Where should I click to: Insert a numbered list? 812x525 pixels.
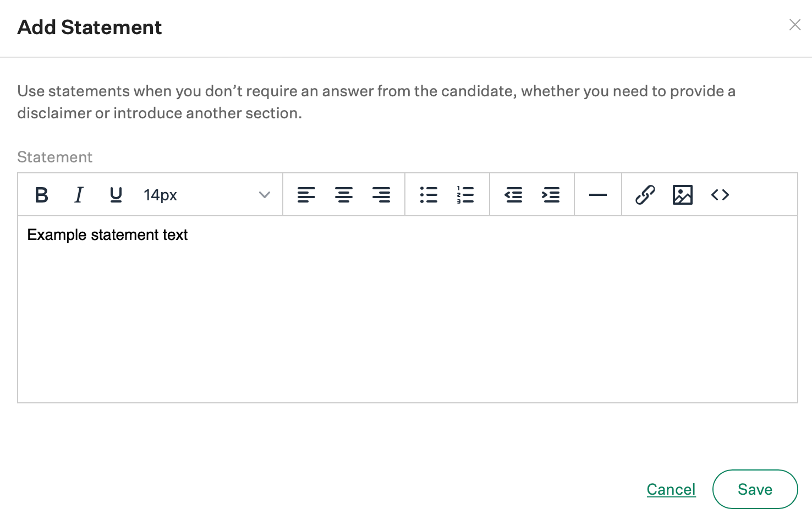[465, 195]
